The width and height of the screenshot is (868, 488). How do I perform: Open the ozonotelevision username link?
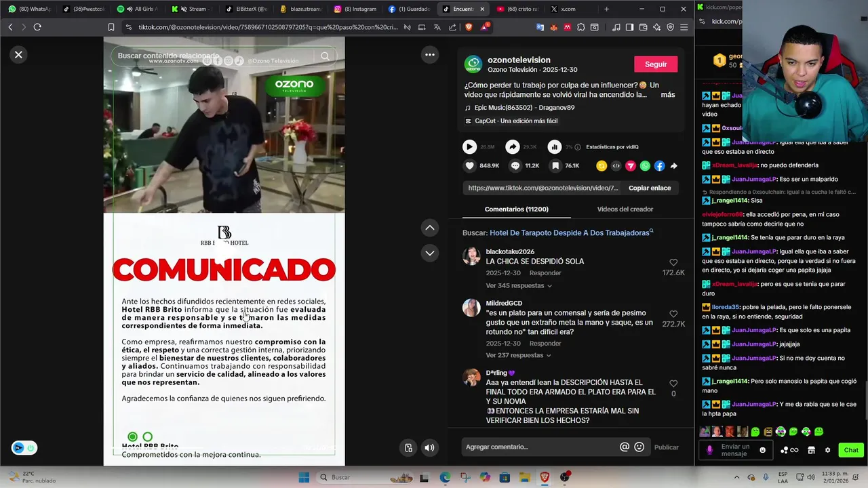click(x=519, y=60)
